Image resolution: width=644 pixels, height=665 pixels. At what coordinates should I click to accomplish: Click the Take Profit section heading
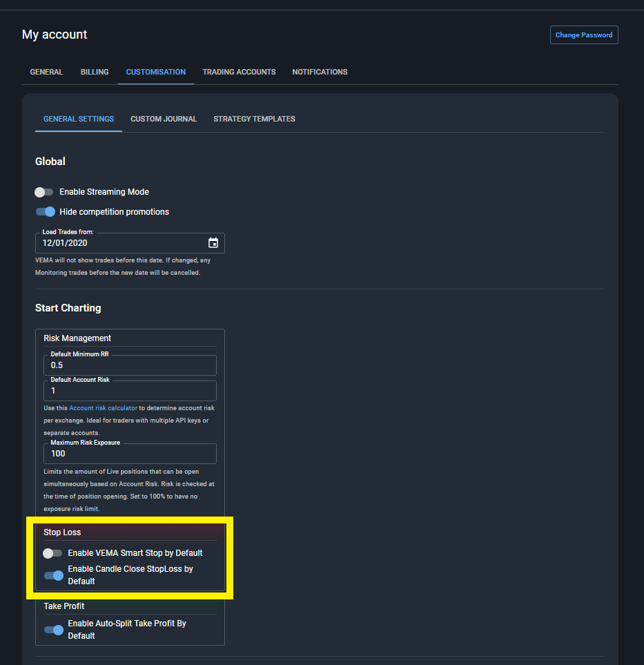(x=64, y=606)
